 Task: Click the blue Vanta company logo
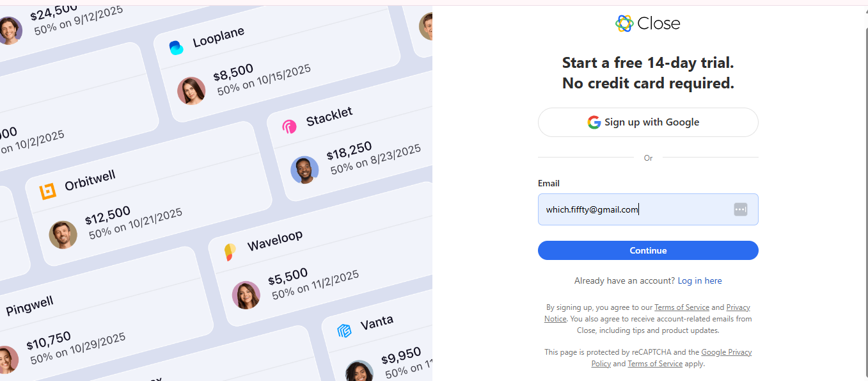tap(344, 330)
